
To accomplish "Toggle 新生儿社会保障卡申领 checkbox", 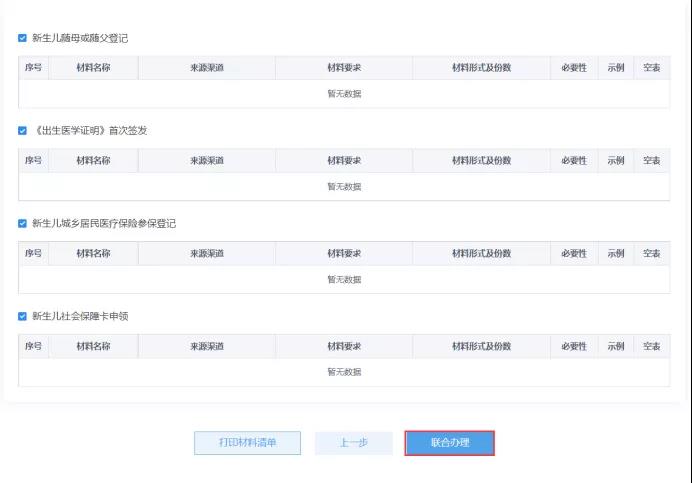I will pos(23,316).
